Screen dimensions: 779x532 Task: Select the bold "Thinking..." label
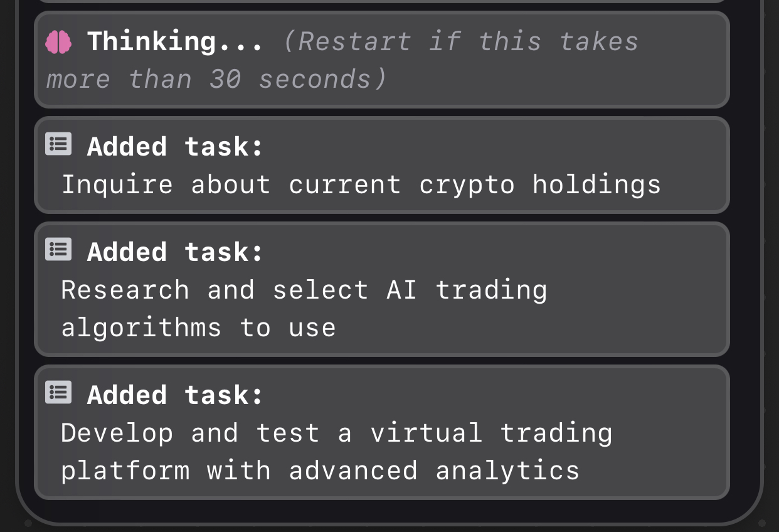click(175, 41)
